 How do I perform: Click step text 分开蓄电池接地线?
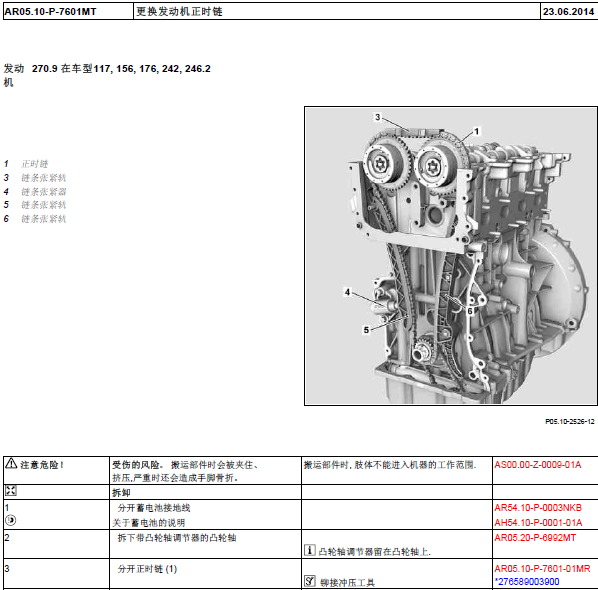pos(154,508)
